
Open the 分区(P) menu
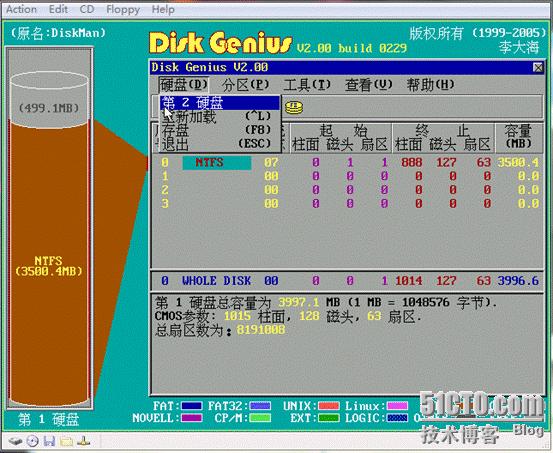[x=245, y=85]
